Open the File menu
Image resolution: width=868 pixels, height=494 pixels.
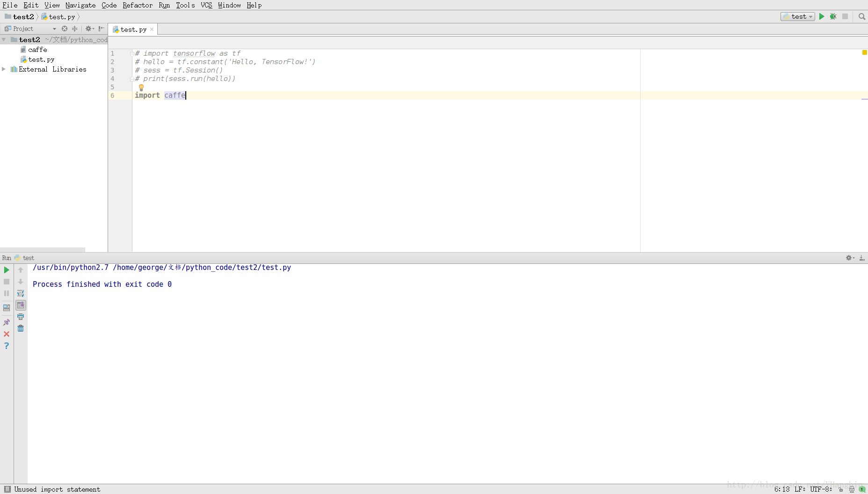pos(10,5)
